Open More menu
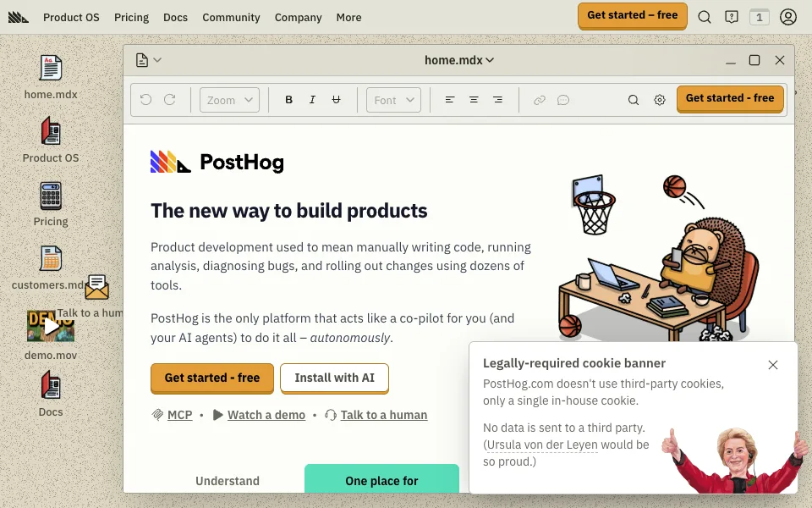812x508 pixels. [x=349, y=17]
